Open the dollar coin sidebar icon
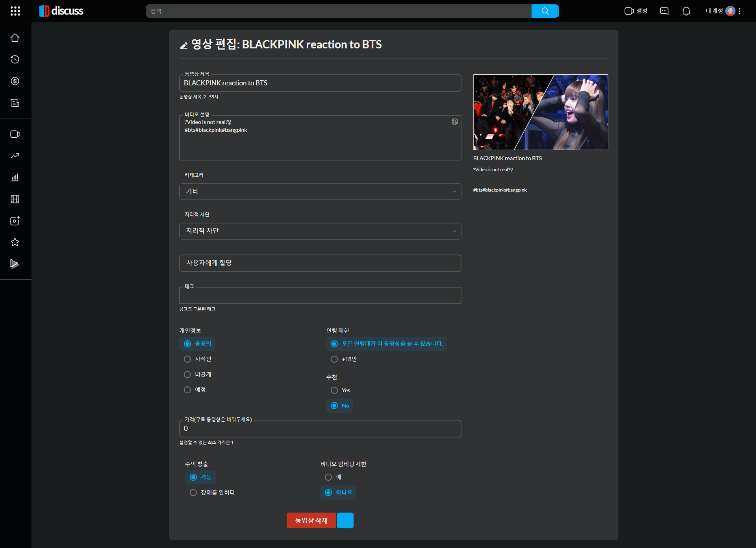756x548 pixels. [x=15, y=81]
